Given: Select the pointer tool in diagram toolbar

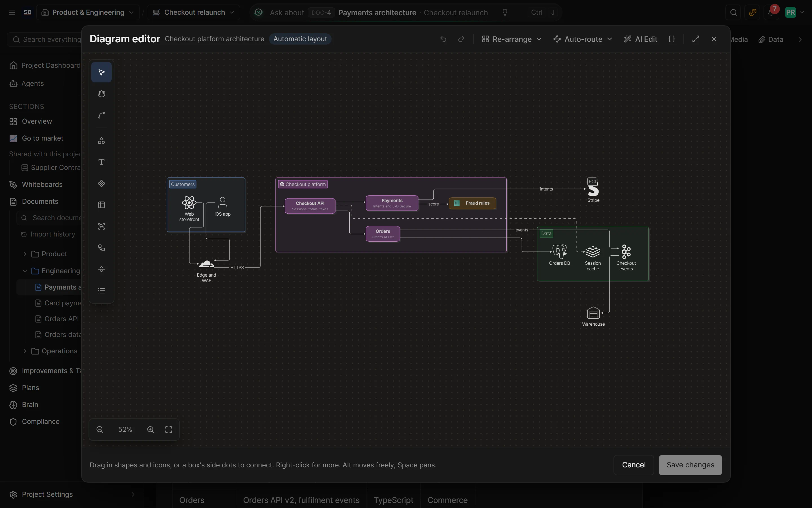Looking at the screenshot, I should tap(101, 72).
